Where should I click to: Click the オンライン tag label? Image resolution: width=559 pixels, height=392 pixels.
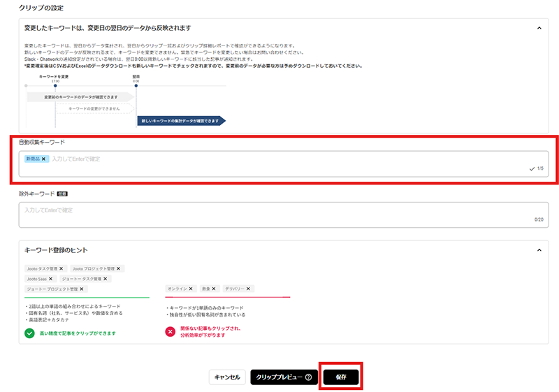coord(177,289)
